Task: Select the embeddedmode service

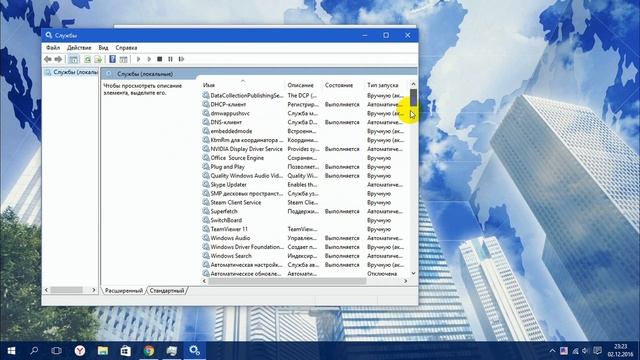Action: [x=305, y=131]
